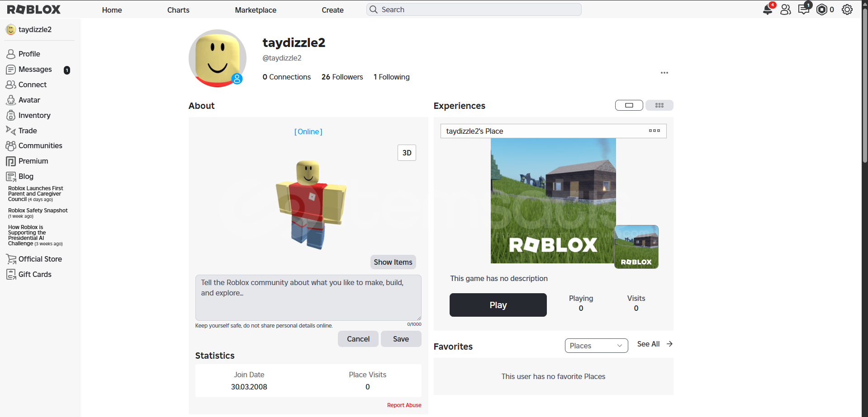Click the @taydizzle2 username handle
Viewport: 868px width, 417px height.
tap(282, 58)
